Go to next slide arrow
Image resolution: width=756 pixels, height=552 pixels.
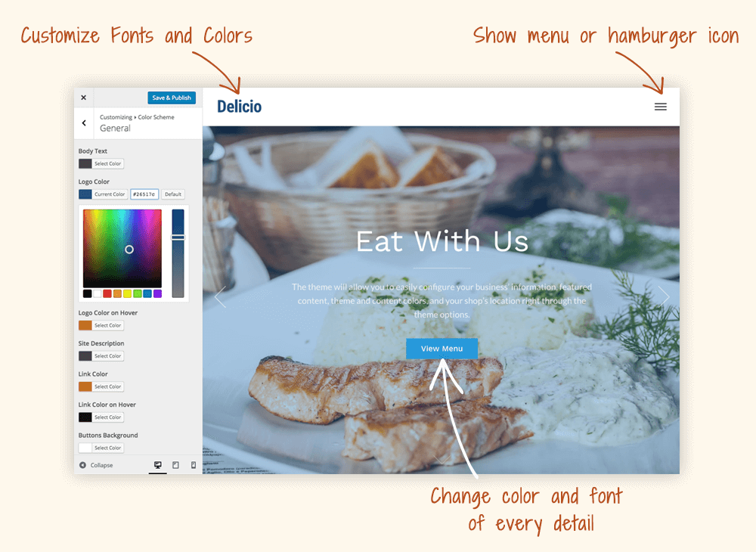(x=664, y=296)
